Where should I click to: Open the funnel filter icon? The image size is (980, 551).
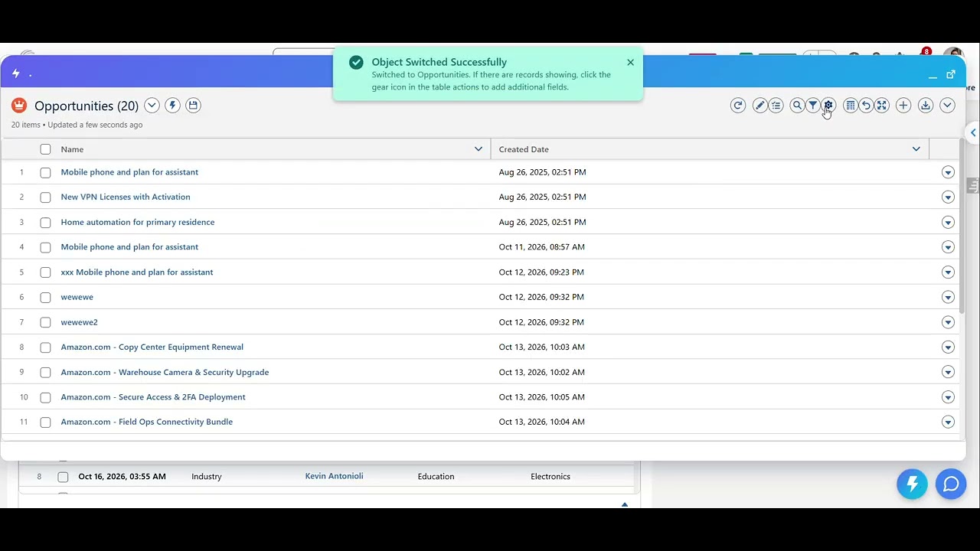click(x=813, y=106)
